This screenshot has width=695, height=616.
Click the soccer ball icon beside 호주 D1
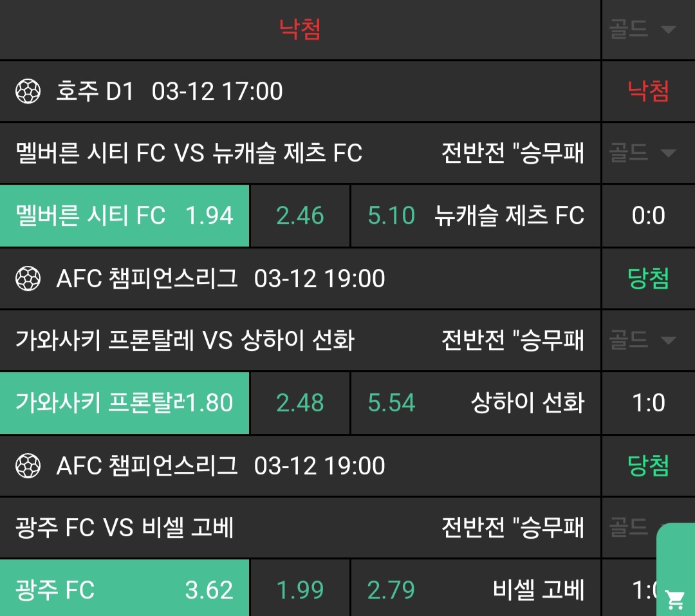click(28, 91)
